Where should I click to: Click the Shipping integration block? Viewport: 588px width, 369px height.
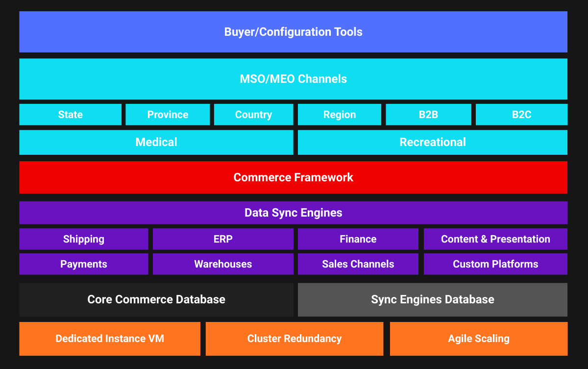(84, 239)
